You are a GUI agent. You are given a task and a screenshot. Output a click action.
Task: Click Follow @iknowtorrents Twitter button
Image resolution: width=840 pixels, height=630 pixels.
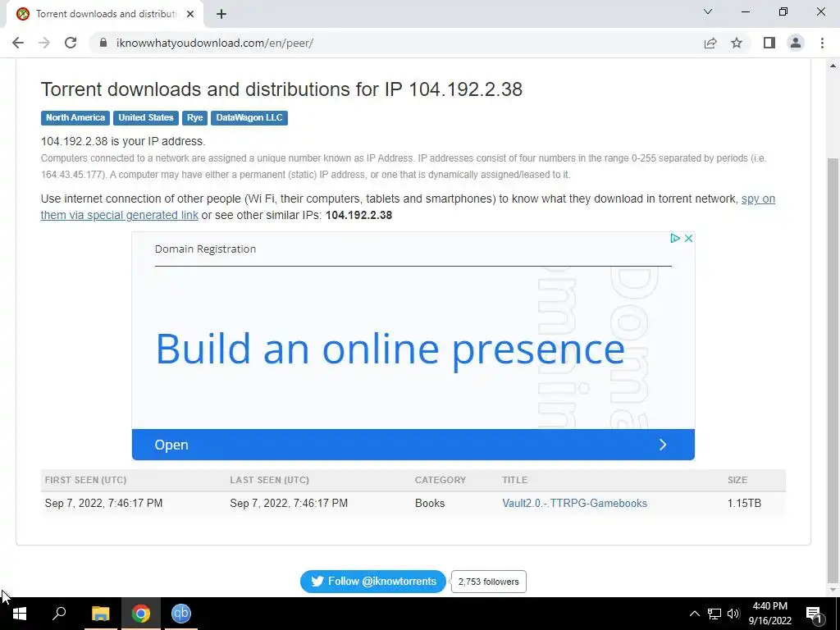click(x=373, y=582)
